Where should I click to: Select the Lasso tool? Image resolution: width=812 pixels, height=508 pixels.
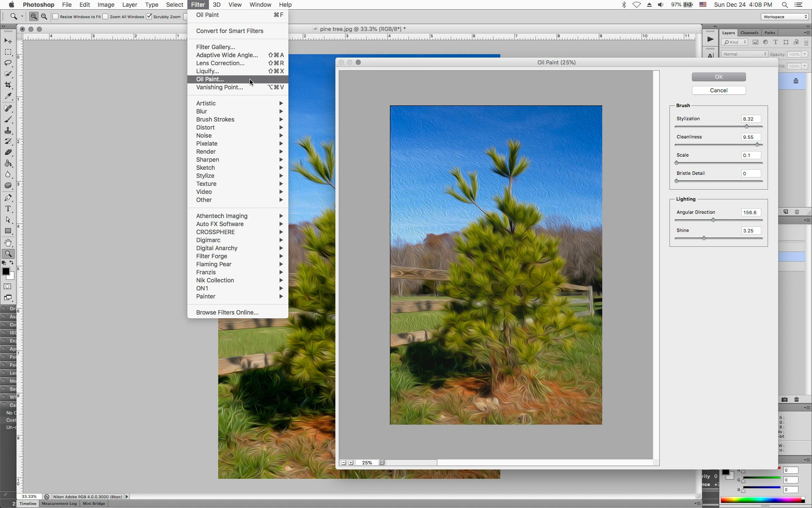click(8, 63)
